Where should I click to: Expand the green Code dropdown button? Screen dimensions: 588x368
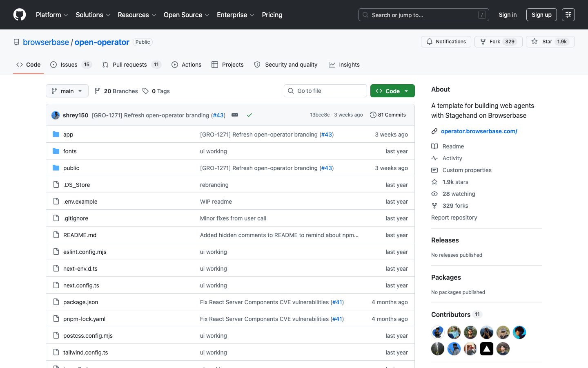pyautogui.click(x=392, y=91)
